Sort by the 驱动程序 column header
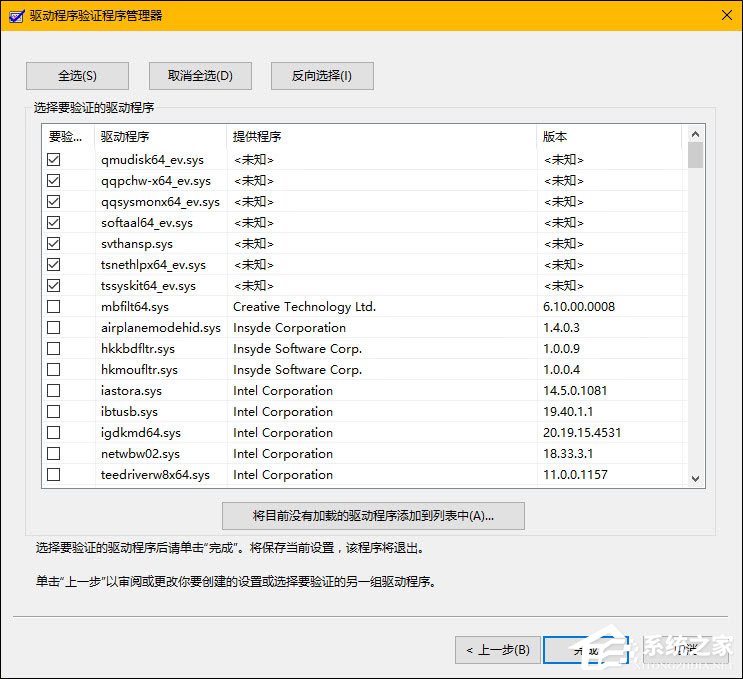 (x=160, y=137)
